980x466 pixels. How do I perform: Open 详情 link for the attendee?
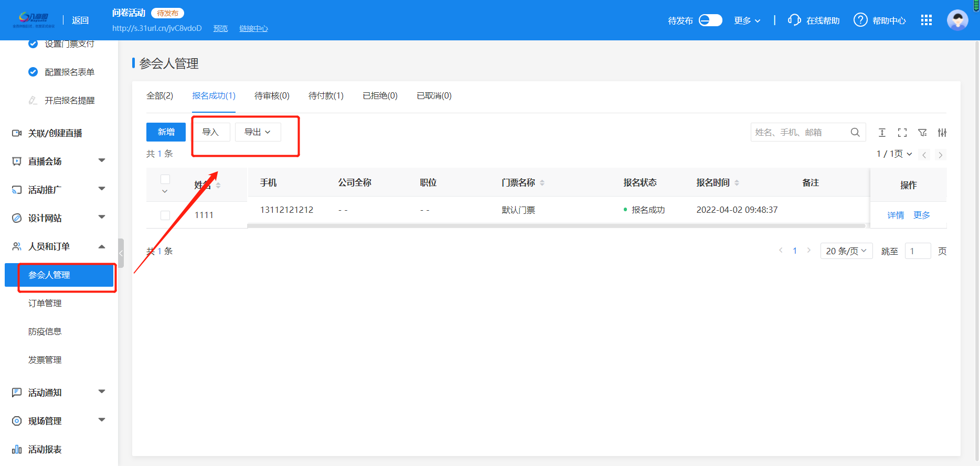[895, 215]
